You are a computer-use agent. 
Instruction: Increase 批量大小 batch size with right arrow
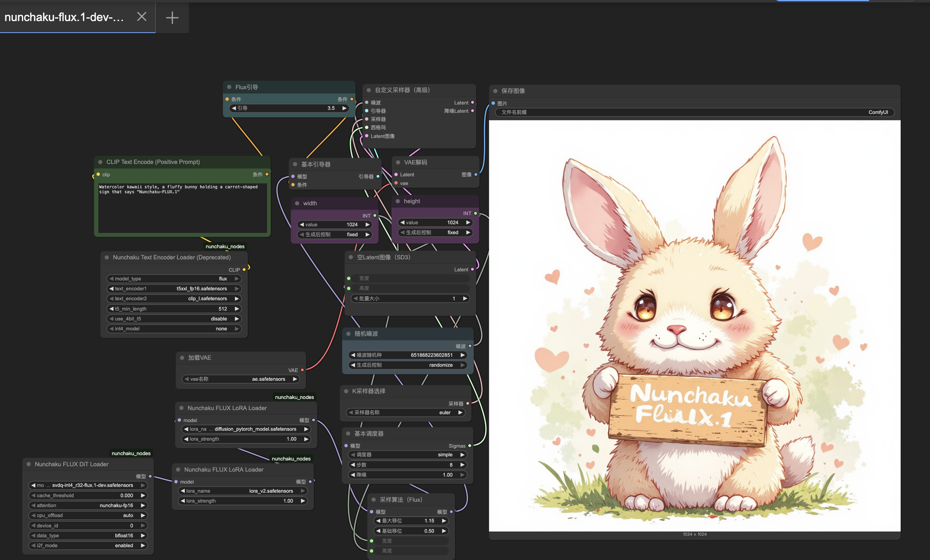(465, 299)
